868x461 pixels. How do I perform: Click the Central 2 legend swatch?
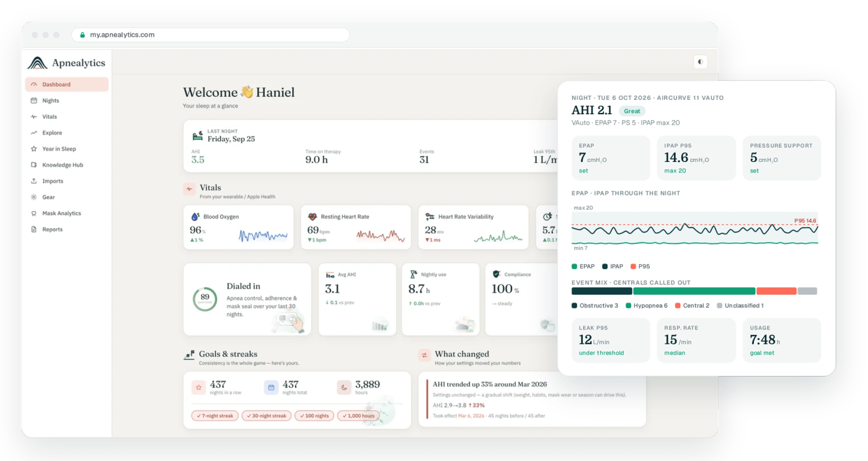[x=678, y=305]
